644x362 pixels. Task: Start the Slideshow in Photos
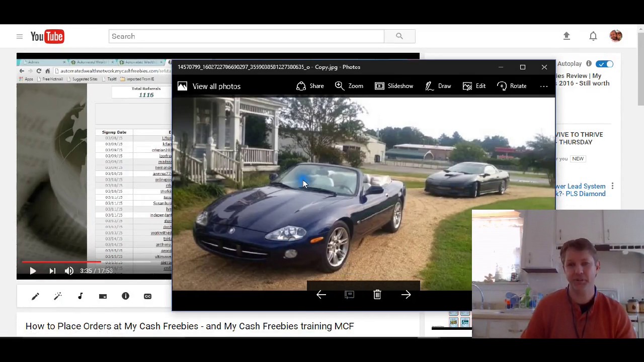[394, 86]
